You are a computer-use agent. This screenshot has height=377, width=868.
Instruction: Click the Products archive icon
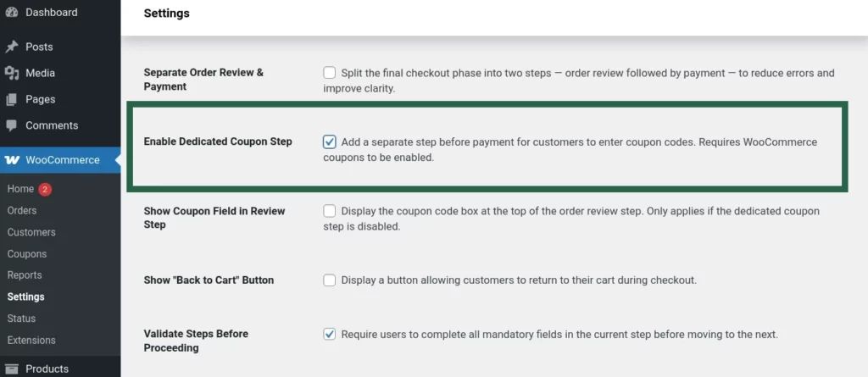click(12, 369)
